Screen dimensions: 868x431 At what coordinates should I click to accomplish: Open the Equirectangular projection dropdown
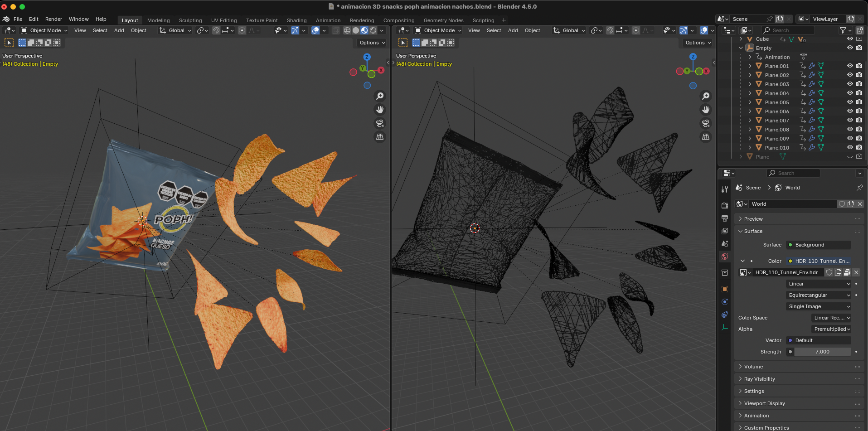pos(819,295)
